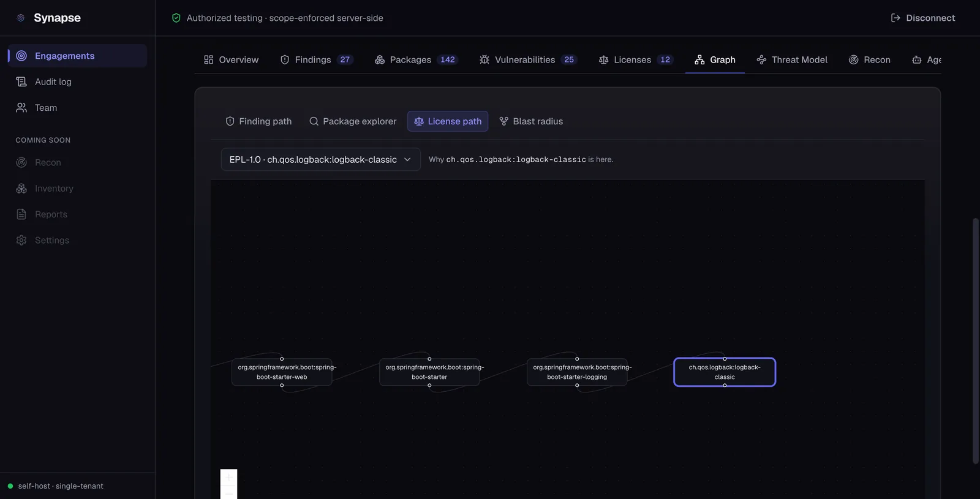Click the green authorized testing shield
This screenshot has width=980, height=499.
[176, 18]
